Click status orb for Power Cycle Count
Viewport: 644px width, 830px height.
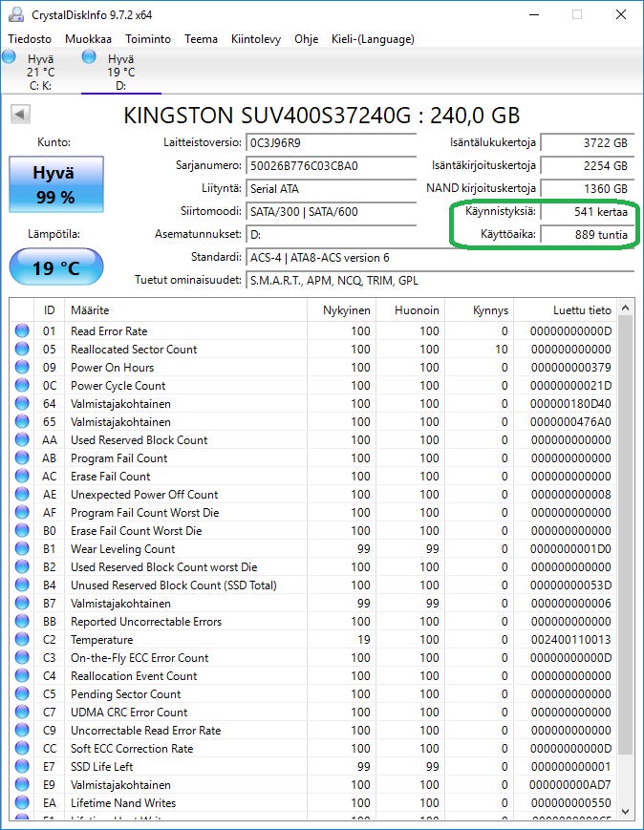tap(22, 385)
